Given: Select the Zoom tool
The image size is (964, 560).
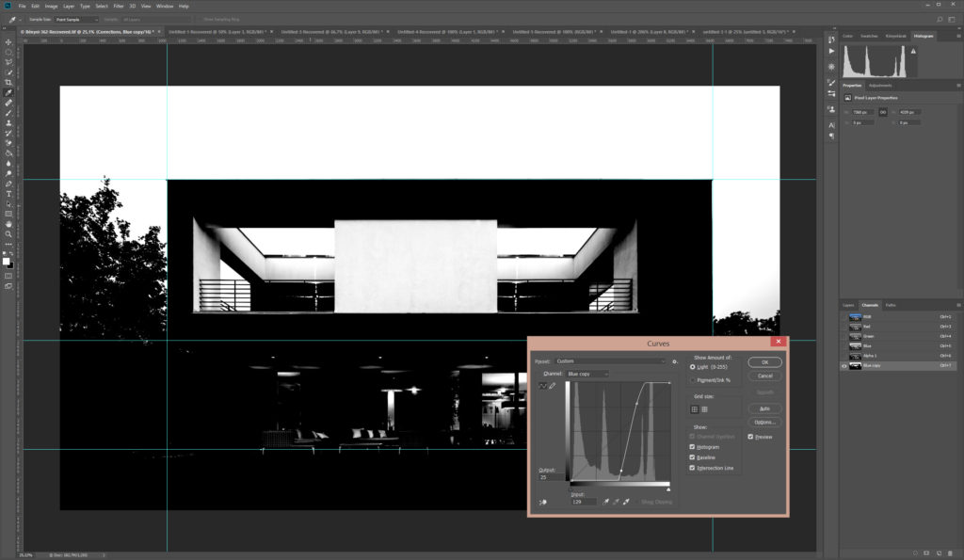Looking at the screenshot, I should tap(8, 234).
